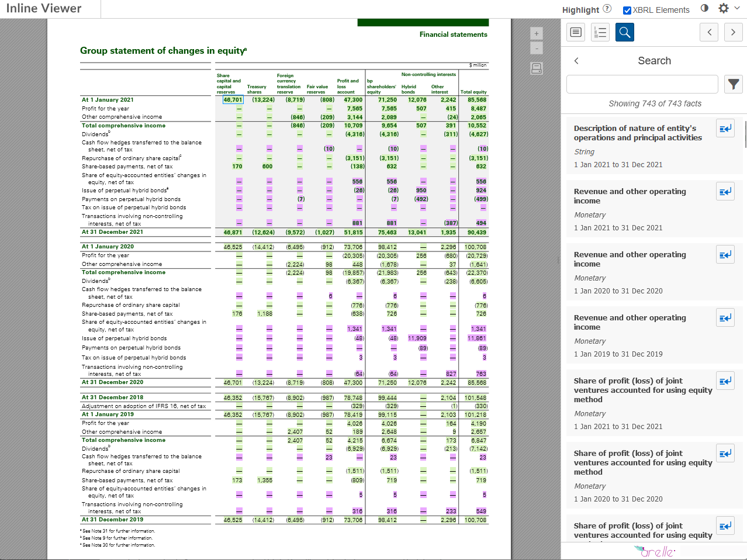Click 'See Note 31 for further information' footnote

tap(117, 531)
